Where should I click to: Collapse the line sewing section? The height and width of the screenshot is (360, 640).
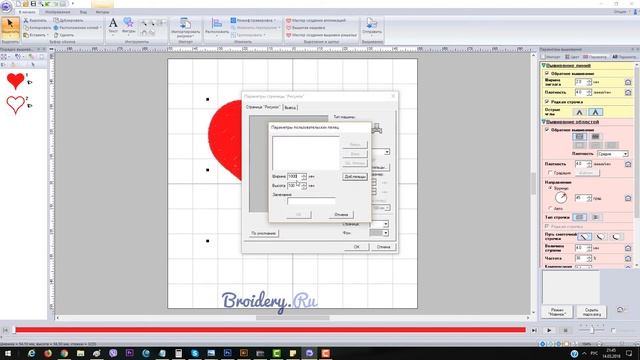coord(544,65)
